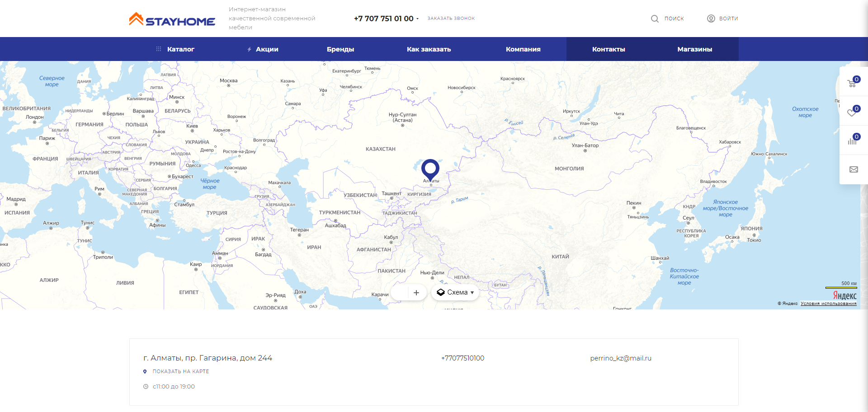Image resolution: width=868 pixels, height=412 pixels.
Task: Open Условия использования link on map
Action: coord(828,304)
